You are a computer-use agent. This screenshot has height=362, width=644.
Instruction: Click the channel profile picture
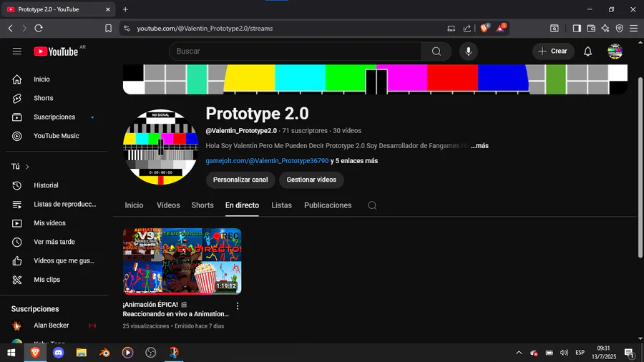(160, 147)
